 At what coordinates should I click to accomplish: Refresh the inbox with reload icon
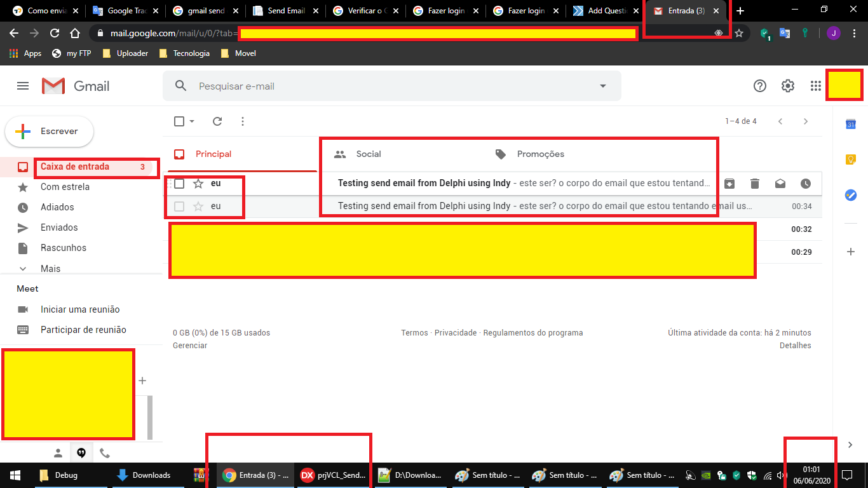[217, 121]
